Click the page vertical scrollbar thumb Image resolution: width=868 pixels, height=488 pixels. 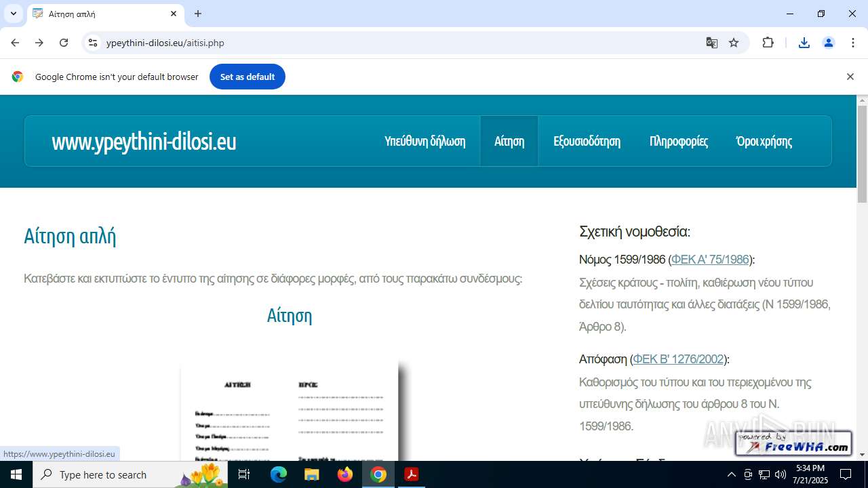tap(862, 155)
